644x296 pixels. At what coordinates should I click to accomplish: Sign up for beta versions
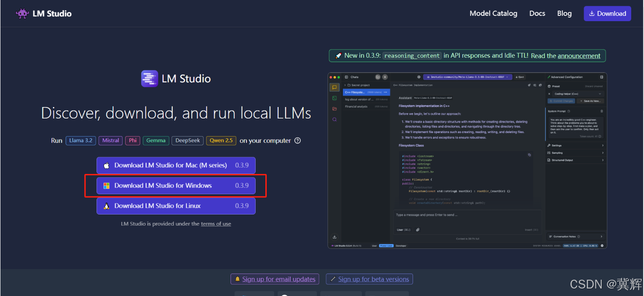pyautogui.click(x=369, y=279)
